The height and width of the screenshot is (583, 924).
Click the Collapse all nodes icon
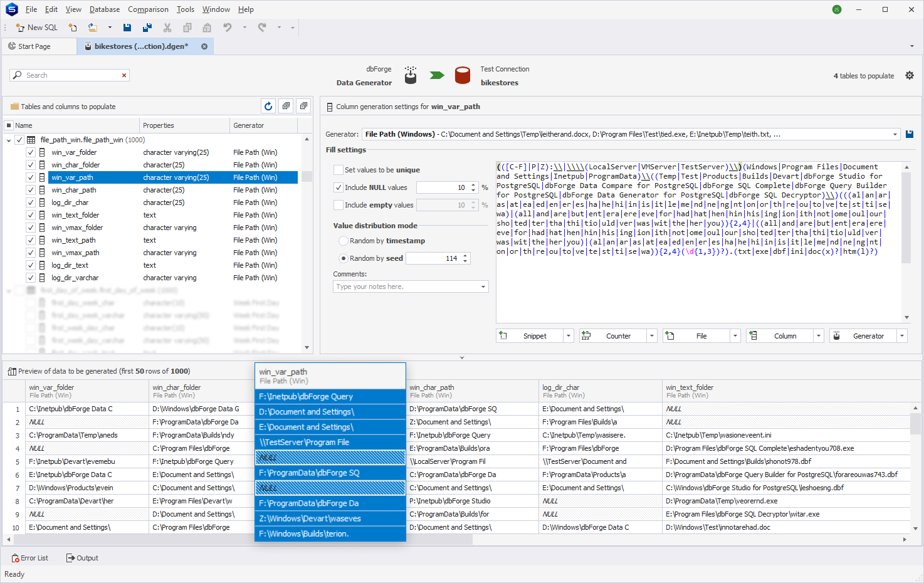(x=303, y=106)
